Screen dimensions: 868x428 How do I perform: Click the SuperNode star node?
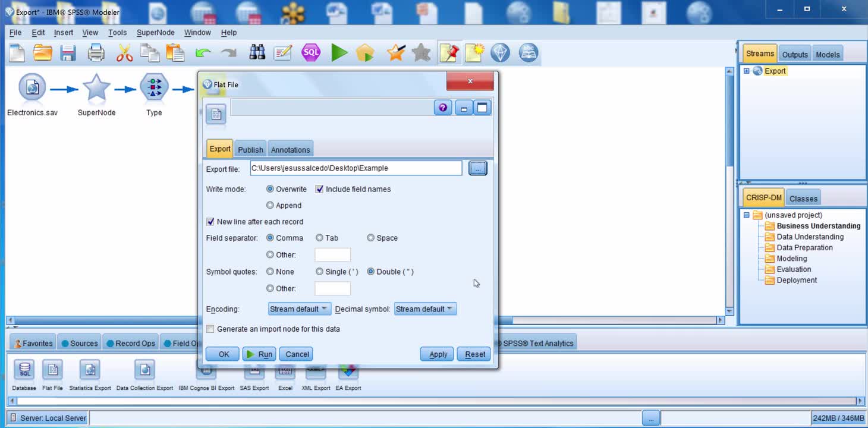point(96,89)
